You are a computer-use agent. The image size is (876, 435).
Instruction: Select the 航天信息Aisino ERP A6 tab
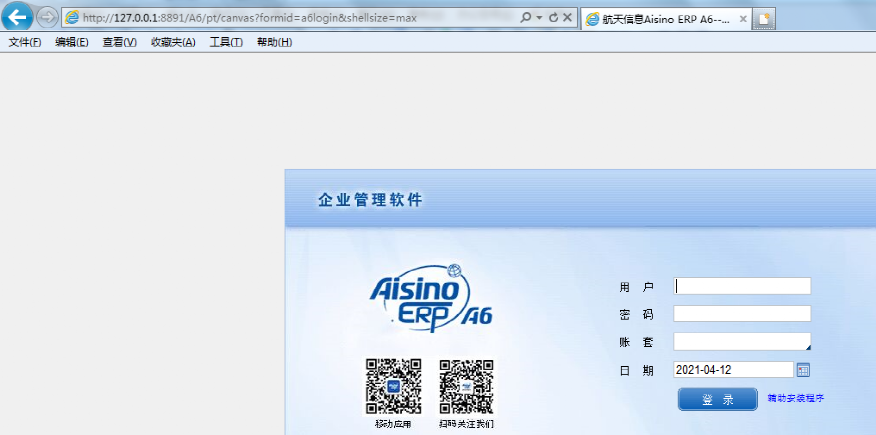666,19
